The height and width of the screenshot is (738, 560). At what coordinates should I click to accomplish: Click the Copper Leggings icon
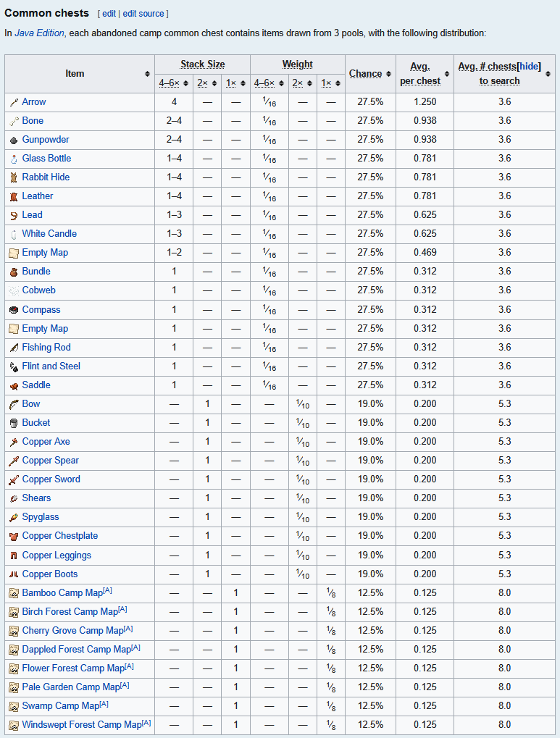point(14,555)
